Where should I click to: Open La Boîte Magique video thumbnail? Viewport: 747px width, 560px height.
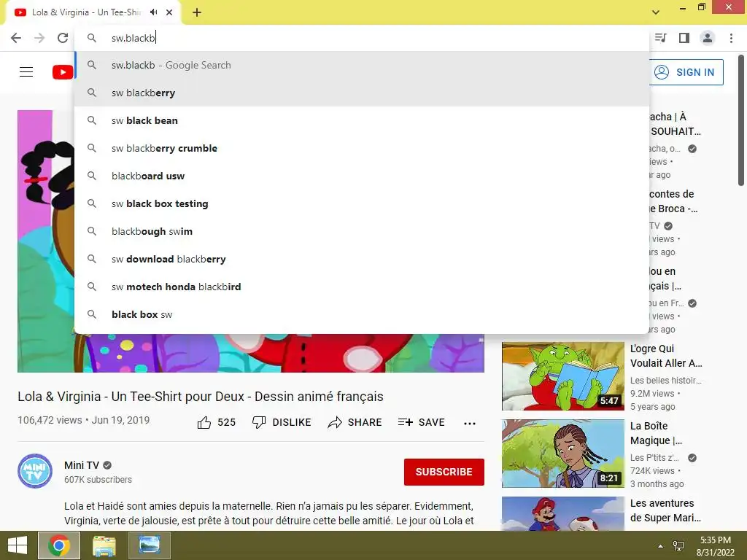pyautogui.click(x=563, y=454)
